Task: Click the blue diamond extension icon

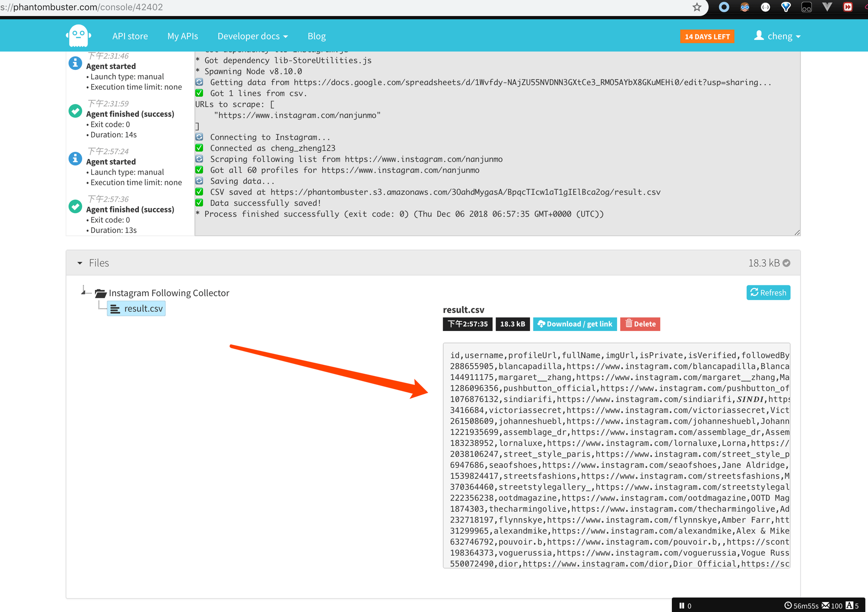Action: 786,7
